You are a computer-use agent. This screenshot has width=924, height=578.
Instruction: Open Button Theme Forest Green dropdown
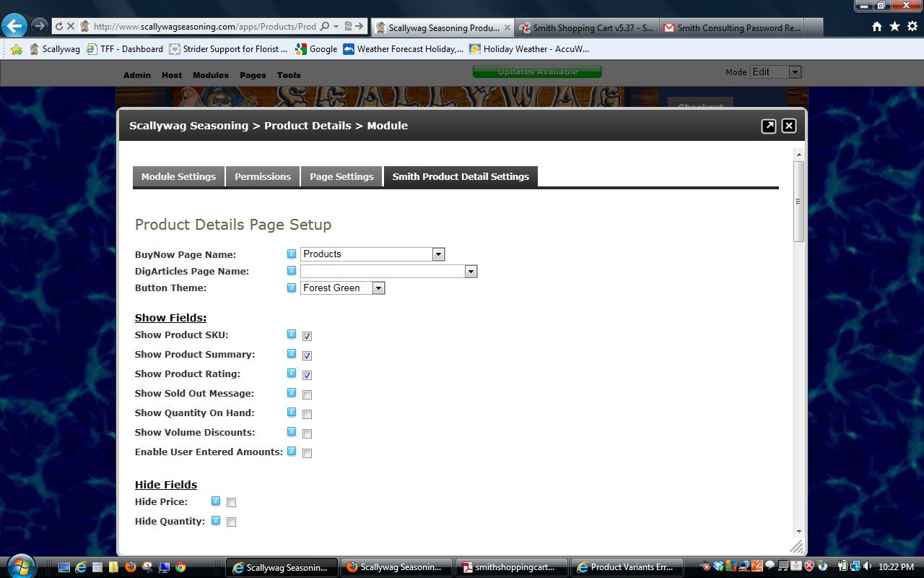click(x=343, y=288)
